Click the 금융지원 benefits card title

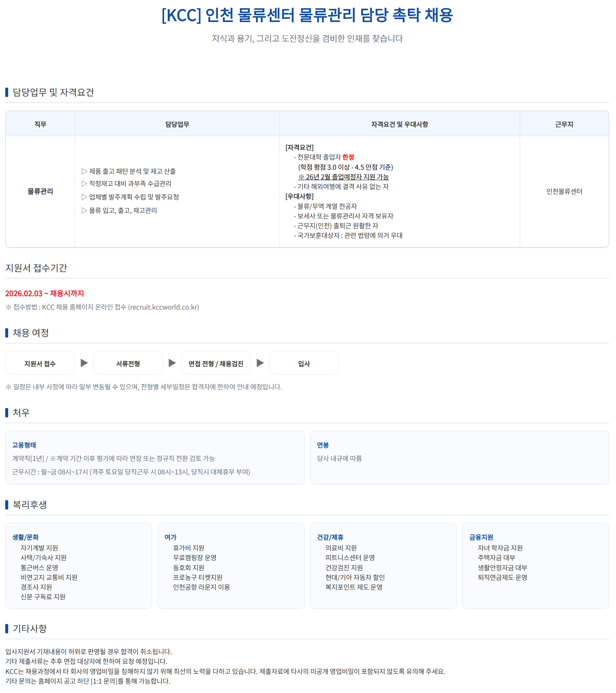[481, 537]
